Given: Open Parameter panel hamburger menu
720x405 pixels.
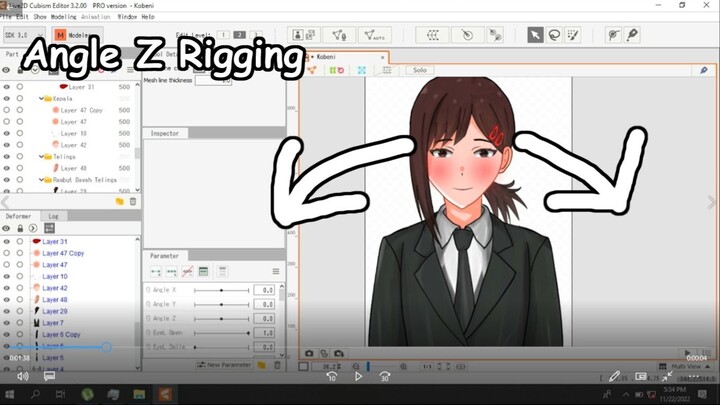Looking at the screenshot, I should click(276, 271).
